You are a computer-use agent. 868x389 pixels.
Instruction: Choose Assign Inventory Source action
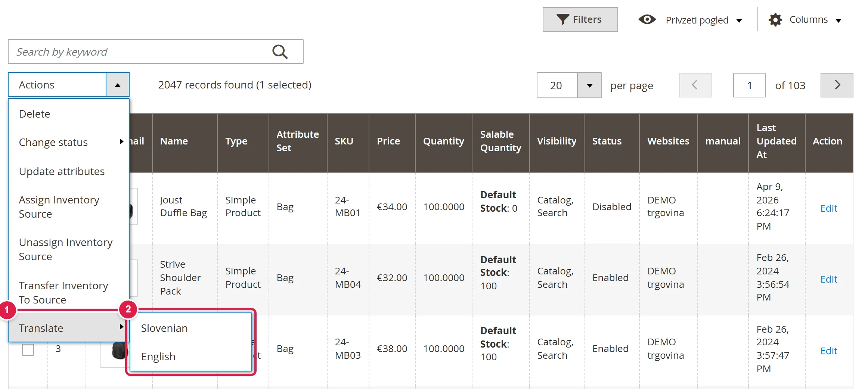click(x=69, y=207)
